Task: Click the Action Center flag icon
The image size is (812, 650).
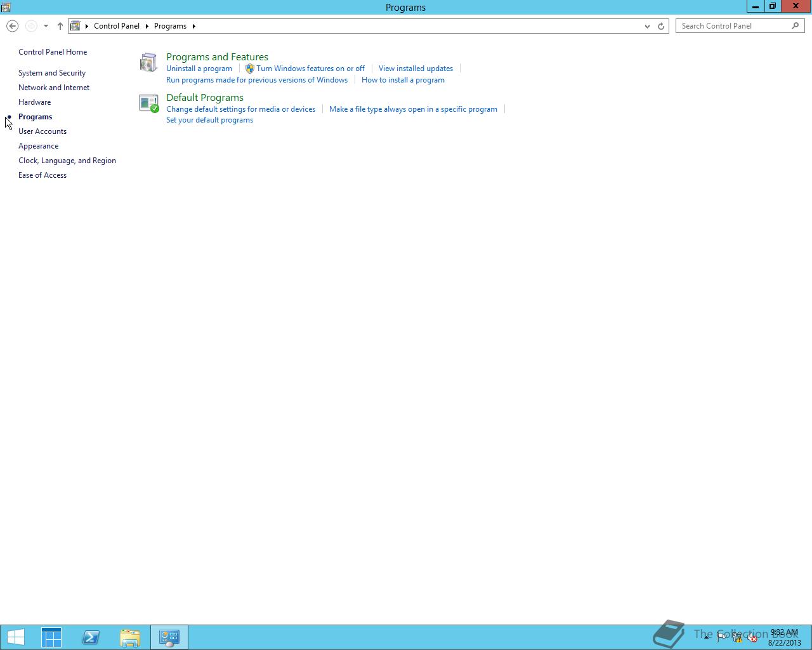Action: click(x=722, y=637)
